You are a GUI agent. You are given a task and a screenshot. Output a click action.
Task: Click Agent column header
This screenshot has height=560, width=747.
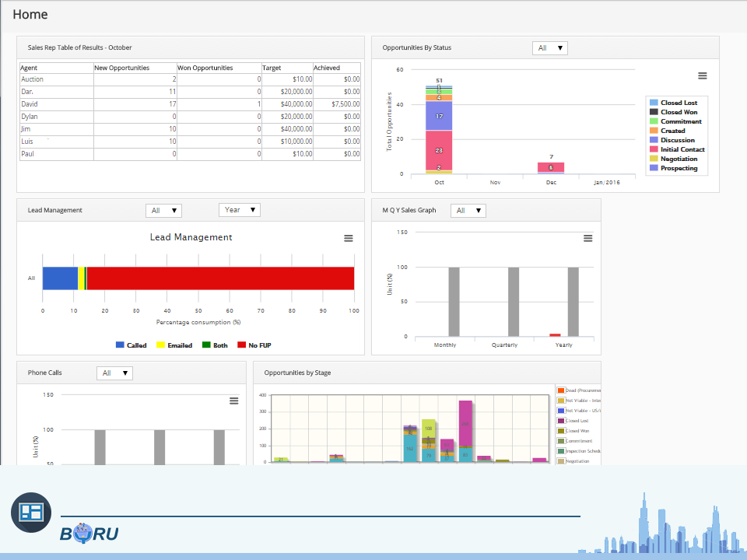(56, 68)
